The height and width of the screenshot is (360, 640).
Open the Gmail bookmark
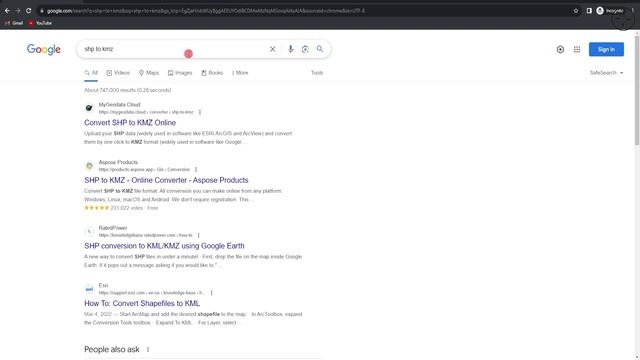pyautogui.click(x=14, y=23)
